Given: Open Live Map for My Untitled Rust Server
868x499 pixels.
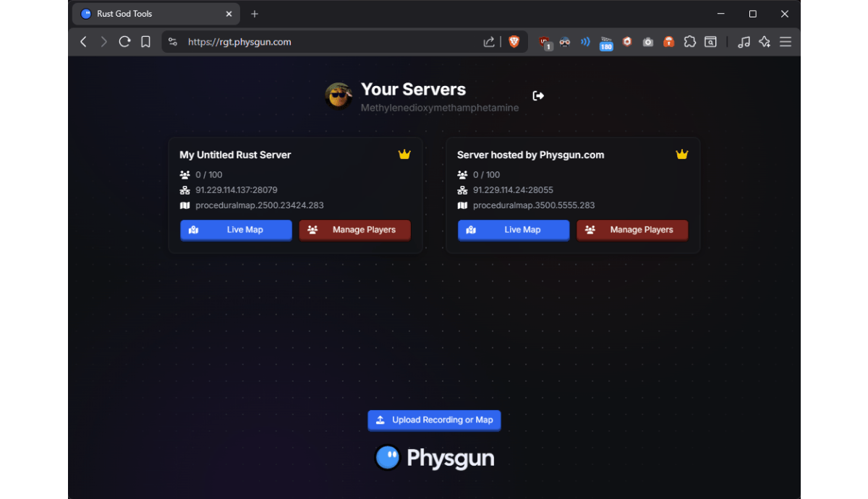Looking at the screenshot, I should pyautogui.click(x=236, y=230).
